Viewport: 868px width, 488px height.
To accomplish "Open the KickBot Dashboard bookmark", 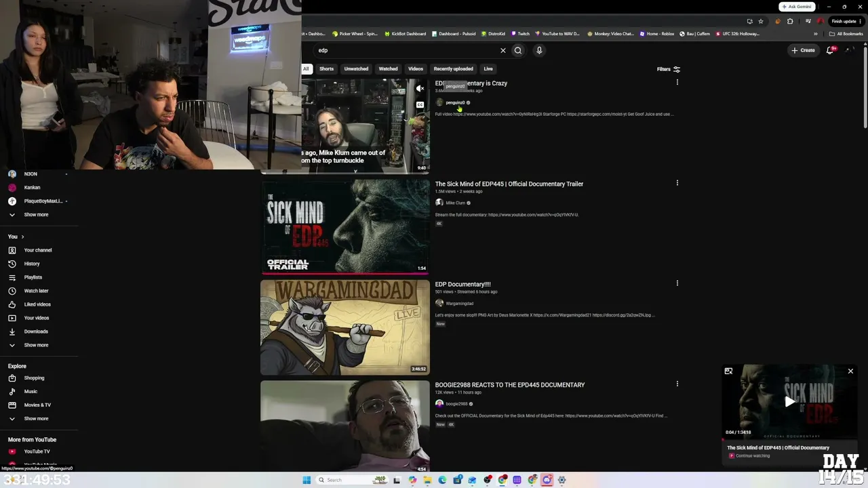I will point(405,34).
